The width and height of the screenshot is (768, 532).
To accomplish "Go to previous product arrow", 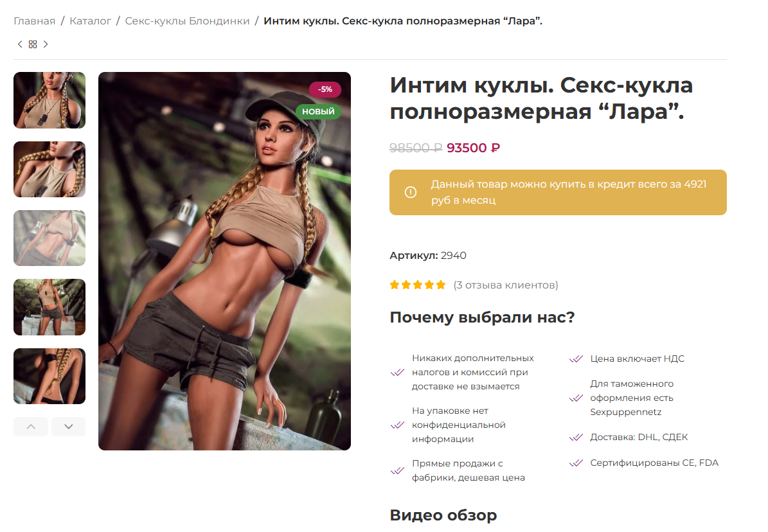I will coord(20,44).
